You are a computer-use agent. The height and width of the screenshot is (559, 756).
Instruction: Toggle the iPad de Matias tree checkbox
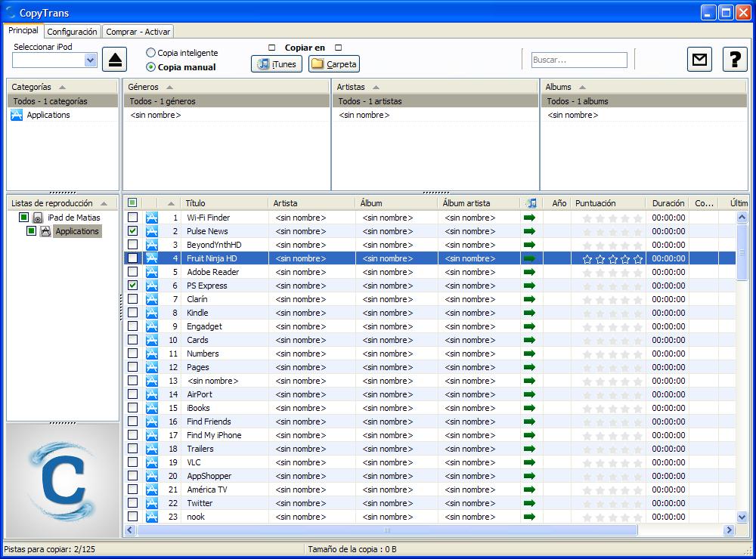(x=23, y=218)
